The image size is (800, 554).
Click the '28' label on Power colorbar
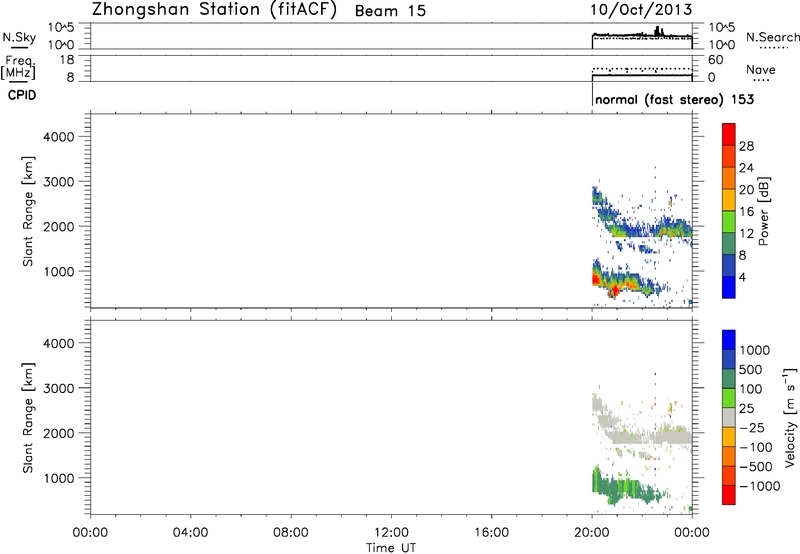[746, 146]
